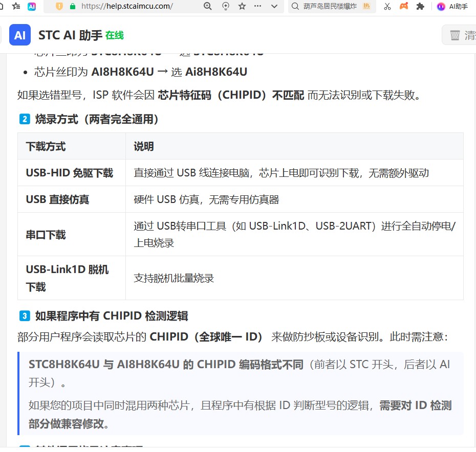Screen dimensions: 476x452
Task: Click the blue AI logo of STC assistant
Action: click(20, 35)
